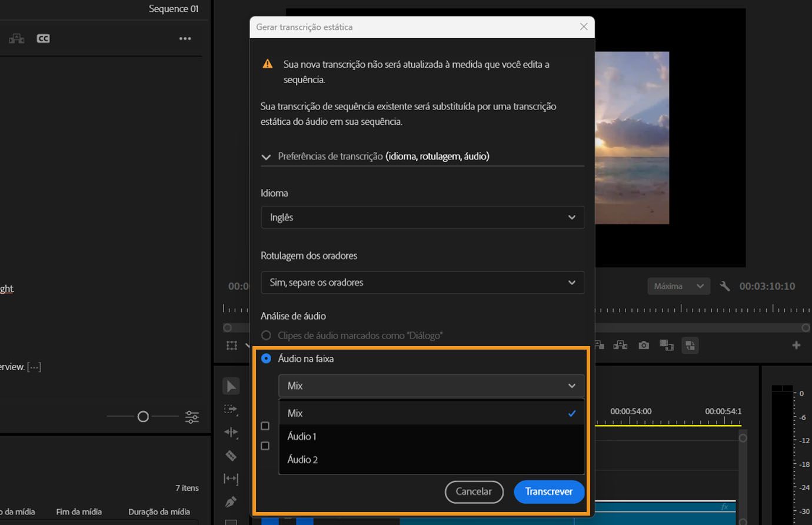Open the 'Rotulagem dos oradores' dropdown
812x525 pixels.
click(422, 283)
